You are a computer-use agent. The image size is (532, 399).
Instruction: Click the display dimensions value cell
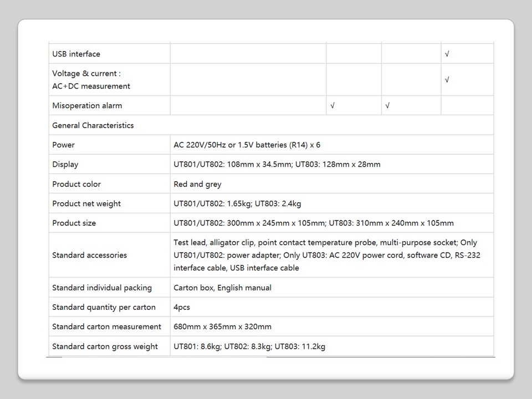click(277, 165)
